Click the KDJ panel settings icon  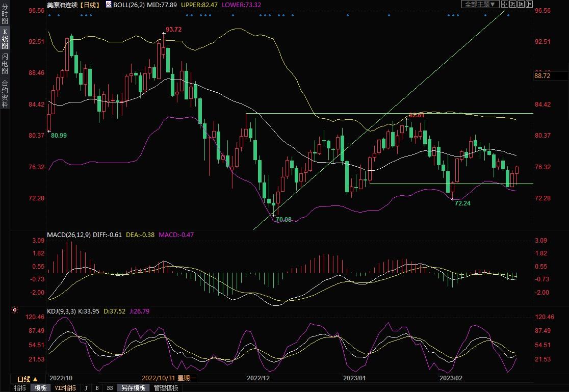15,309
